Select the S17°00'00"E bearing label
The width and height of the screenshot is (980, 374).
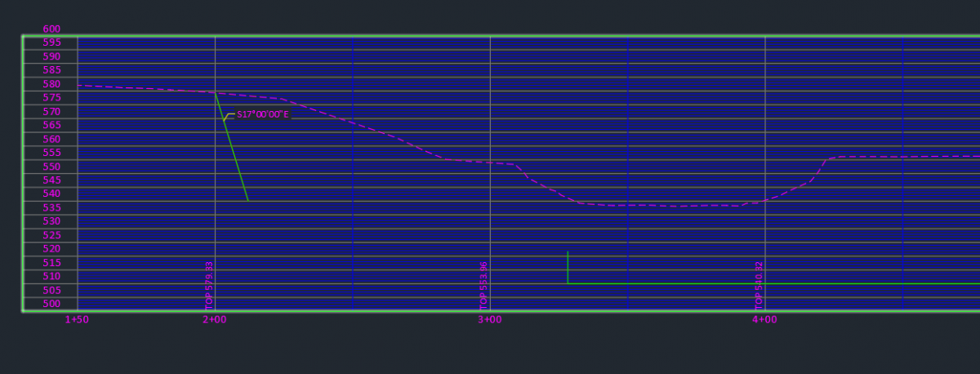tap(263, 114)
